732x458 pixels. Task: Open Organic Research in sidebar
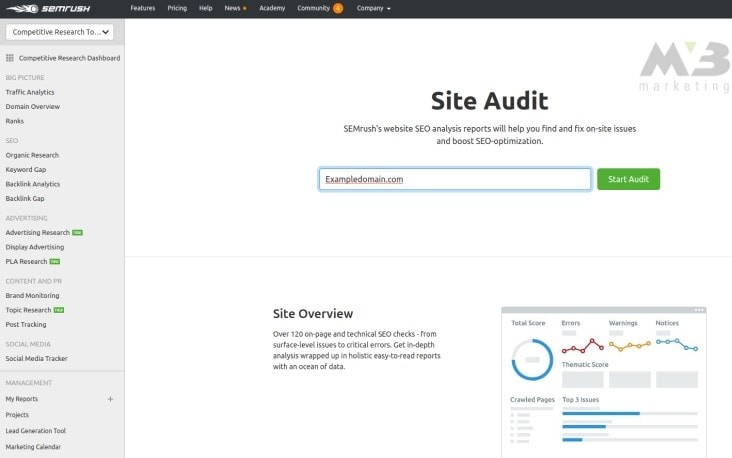pyautogui.click(x=32, y=155)
